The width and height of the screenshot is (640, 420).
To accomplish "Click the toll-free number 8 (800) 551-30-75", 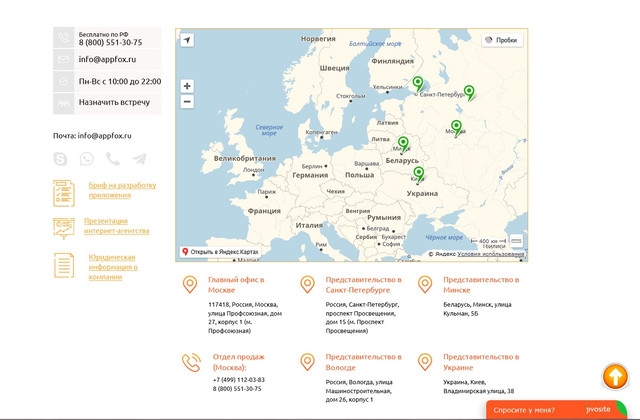I will click(110, 42).
